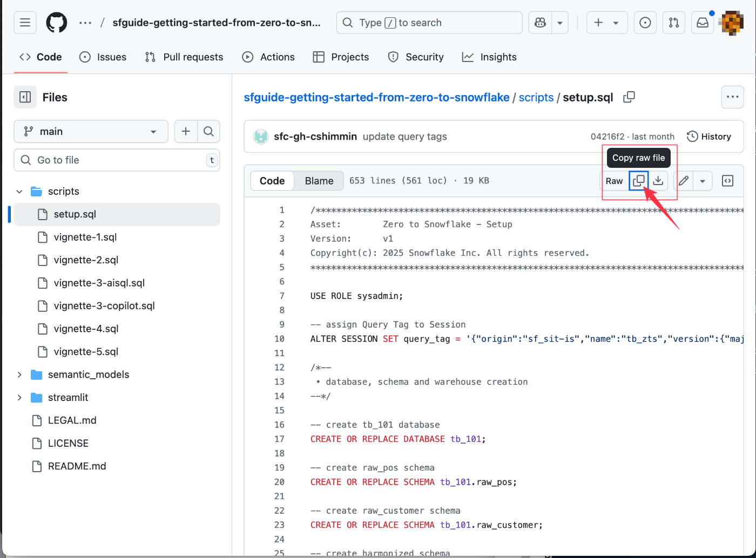Switch to Blame view
Screen dimensions: 756x558
tap(319, 181)
